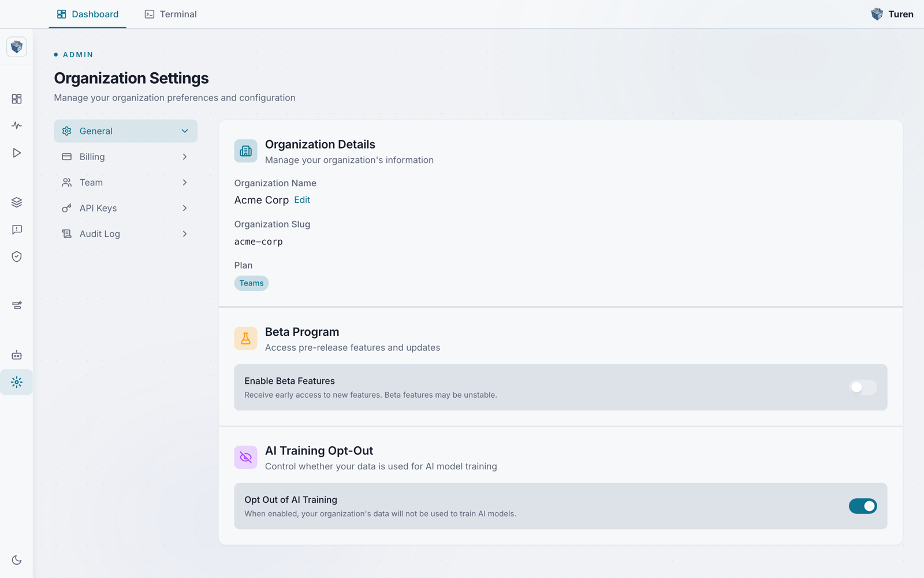Open the stacked layers icon in sidebar
The width and height of the screenshot is (924, 578).
click(x=17, y=202)
